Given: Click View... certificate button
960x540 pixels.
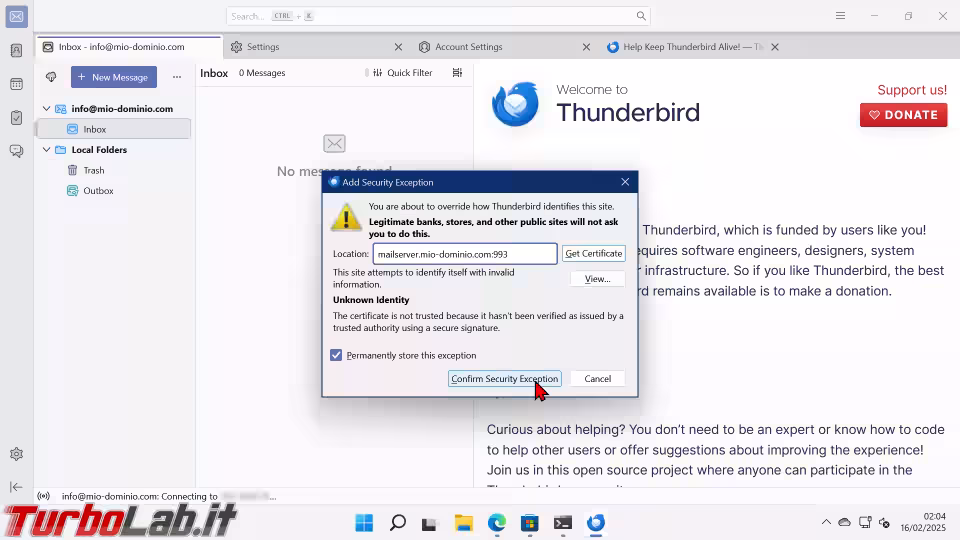Looking at the screenshot, I should [598, 279].
